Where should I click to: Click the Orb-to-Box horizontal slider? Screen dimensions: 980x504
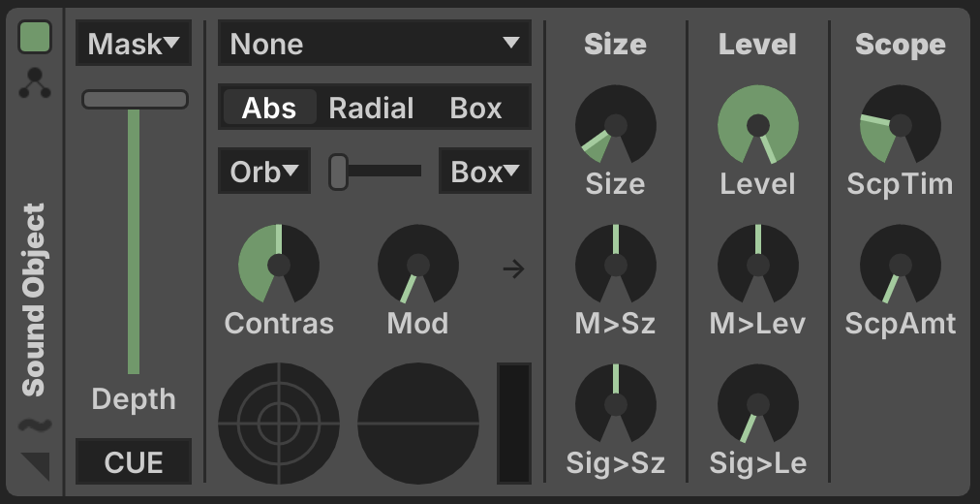pos(375,171)
